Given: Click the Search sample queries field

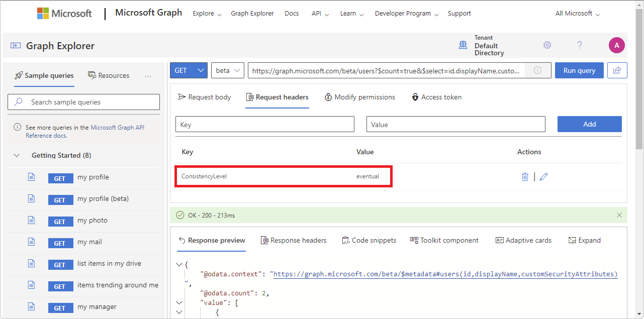Looking at the screenshot, I should pos(84,102).
